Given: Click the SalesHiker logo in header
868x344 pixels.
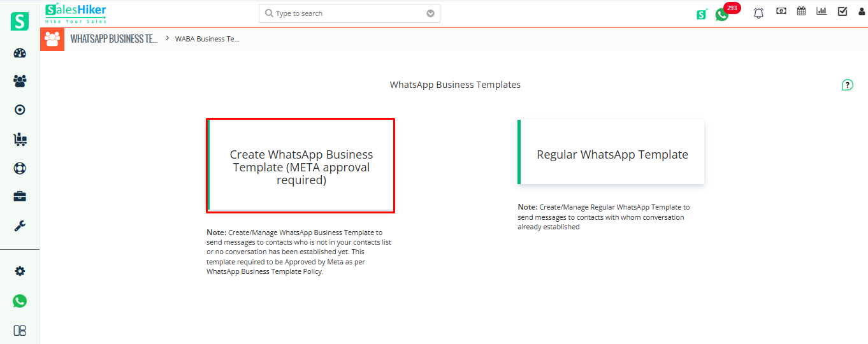Looking at the screenshot, I should click(76, 13).
